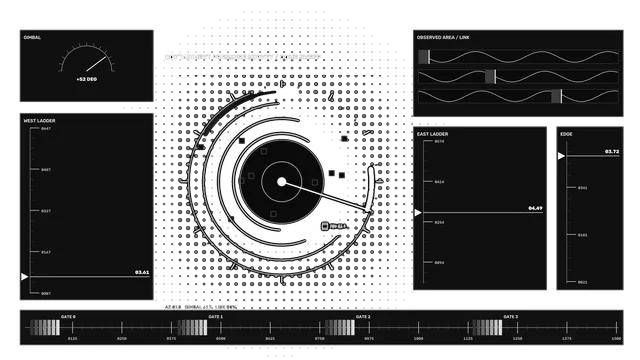Click the AZ / GIMBAL / LINK status line
640x360 pixels.
200,307
